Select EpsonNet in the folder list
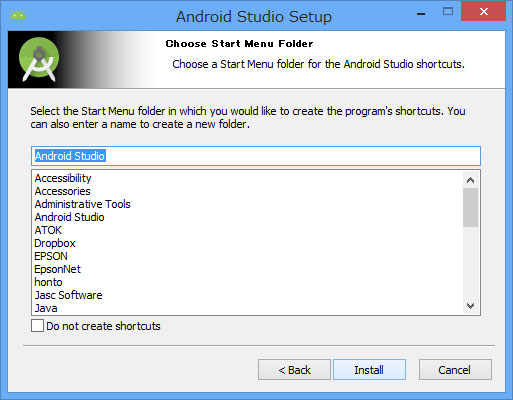Image resolution: width=513 pixels, height=400 pixels. (57, 269)
